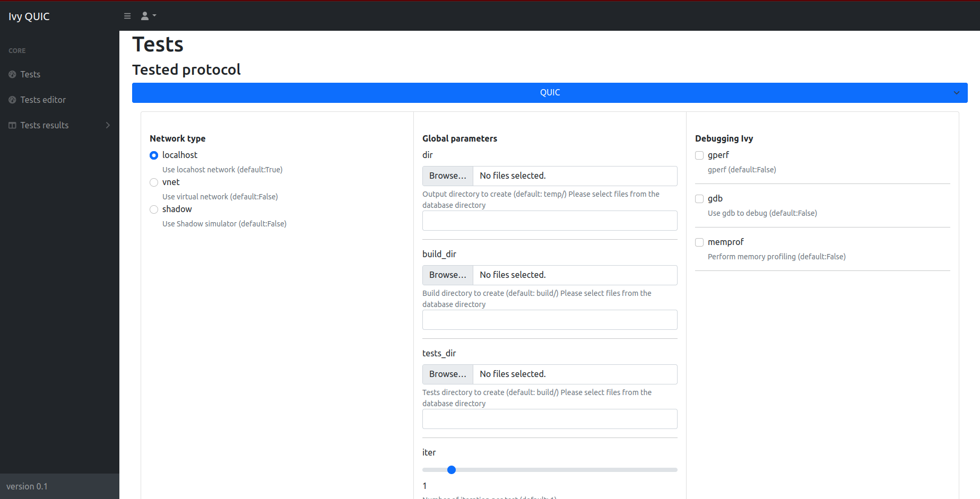Click the Tests sidebar icon

[12, 74]
